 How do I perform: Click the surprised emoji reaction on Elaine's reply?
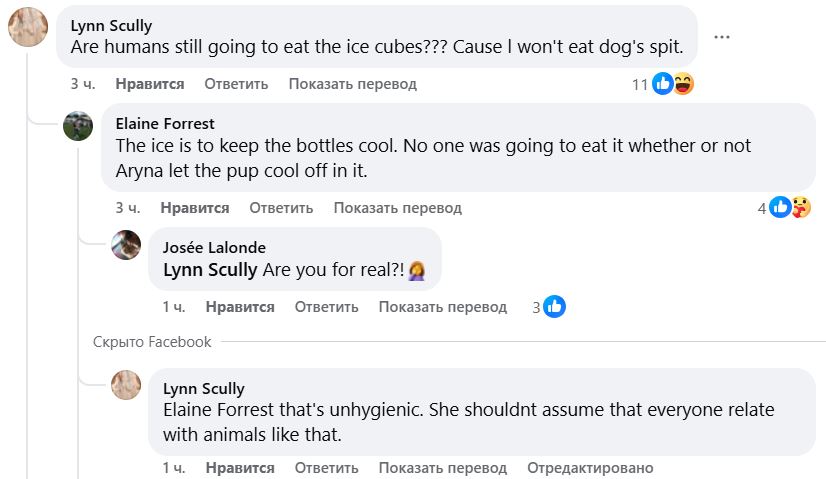click(800, 208)
